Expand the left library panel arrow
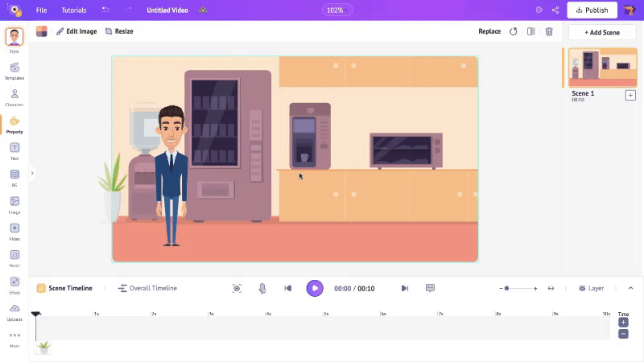644x362 pixels. coord(32,173)
